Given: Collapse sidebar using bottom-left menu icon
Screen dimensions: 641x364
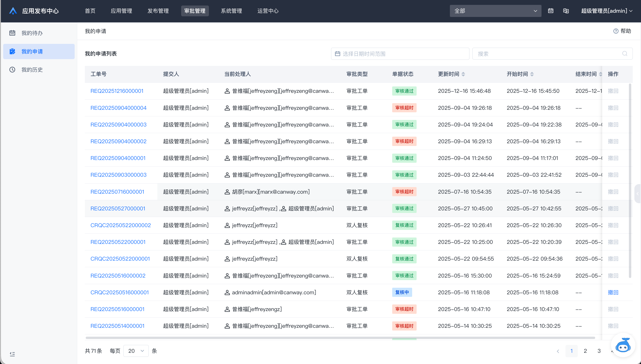Looking at the screenshot, I should click(x=12, y=354).
